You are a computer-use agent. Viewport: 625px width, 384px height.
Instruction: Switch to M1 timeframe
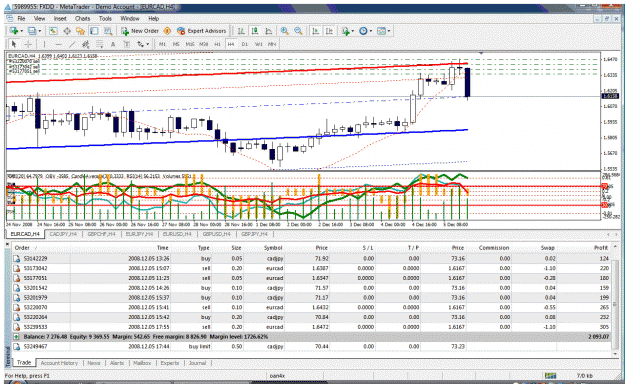tap(162, 44)
